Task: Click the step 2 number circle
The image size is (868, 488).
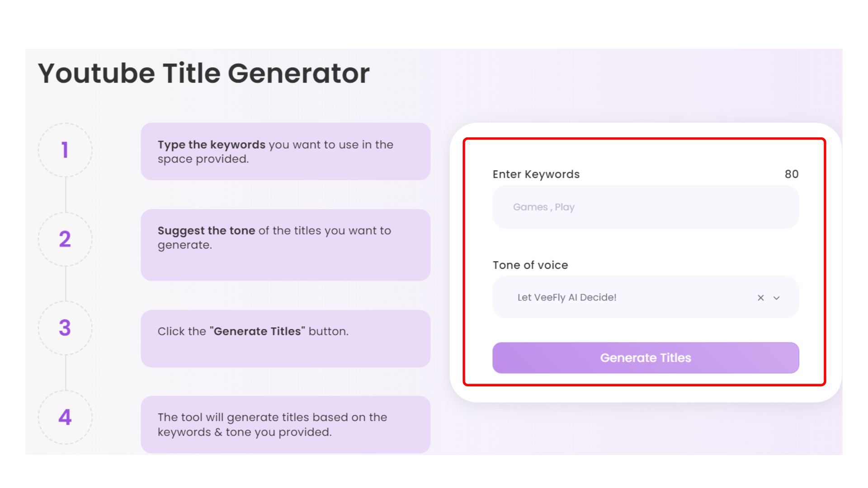Action: tap(65, 239)
